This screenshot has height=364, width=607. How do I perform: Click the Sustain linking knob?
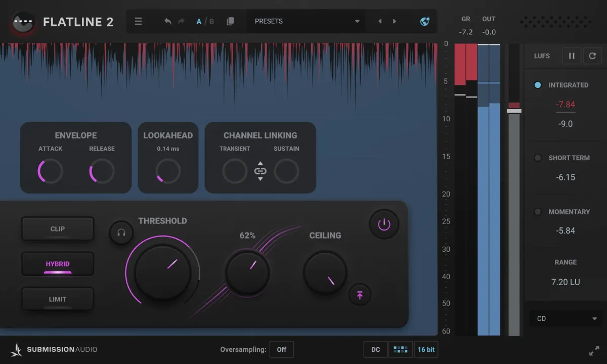(x=286, y=171)
